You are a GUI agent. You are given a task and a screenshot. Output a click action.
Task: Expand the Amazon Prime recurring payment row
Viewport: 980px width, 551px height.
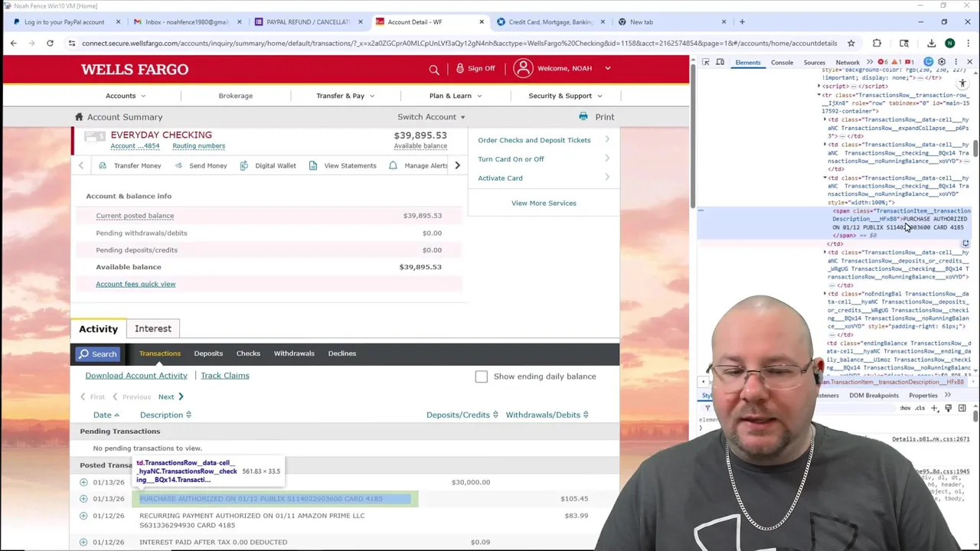click(83, 516)
